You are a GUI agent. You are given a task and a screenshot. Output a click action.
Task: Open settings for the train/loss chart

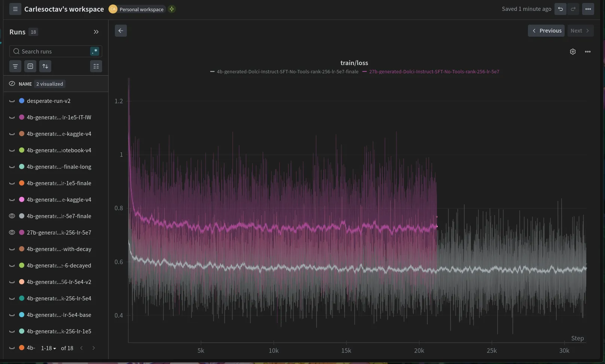(573, 51)
